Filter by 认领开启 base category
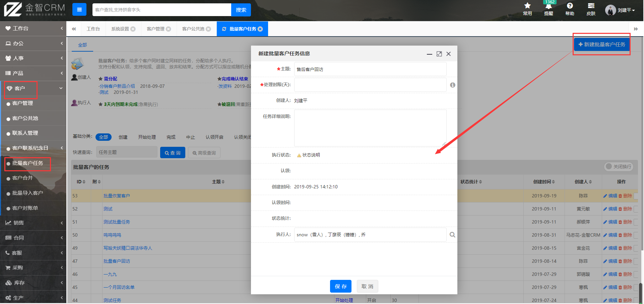The height and width of the screenshot is (304, 644). pyautogui.click(x=214, y=137)
